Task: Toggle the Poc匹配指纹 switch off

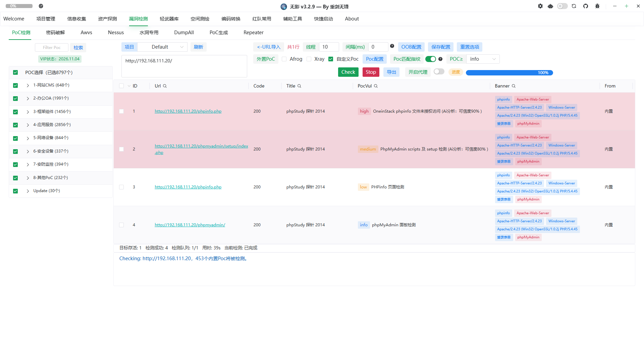Action: (x=431, y=59)
